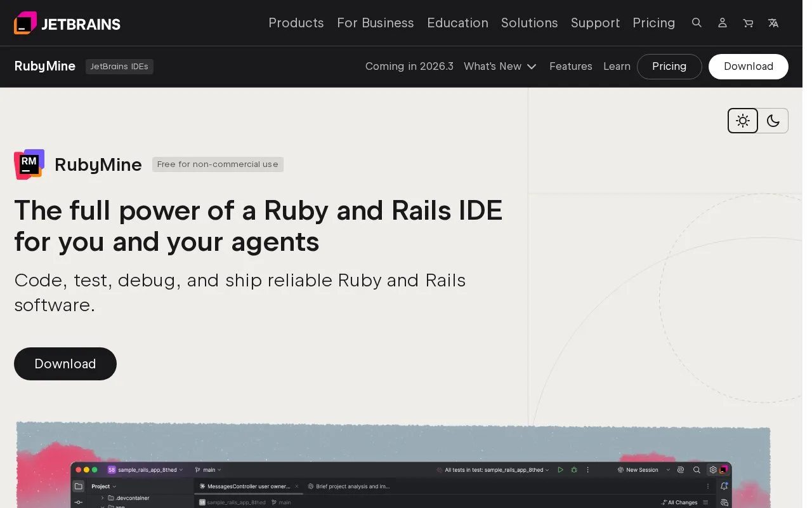
Task: Select MessagesController user owner tab in preview
Action: point(248,486)
